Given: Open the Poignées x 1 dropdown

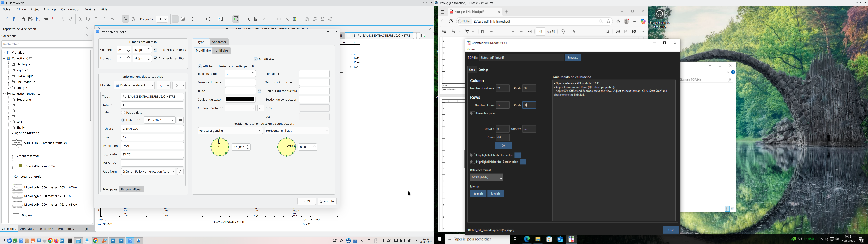Looking at the screenshot, I should coord(162,19).
